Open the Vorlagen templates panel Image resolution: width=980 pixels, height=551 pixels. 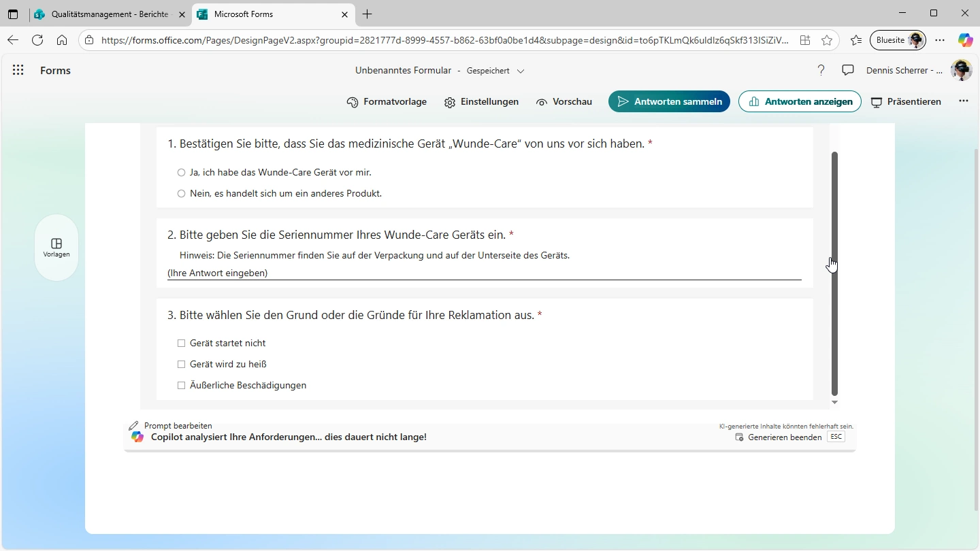(56, 248)
